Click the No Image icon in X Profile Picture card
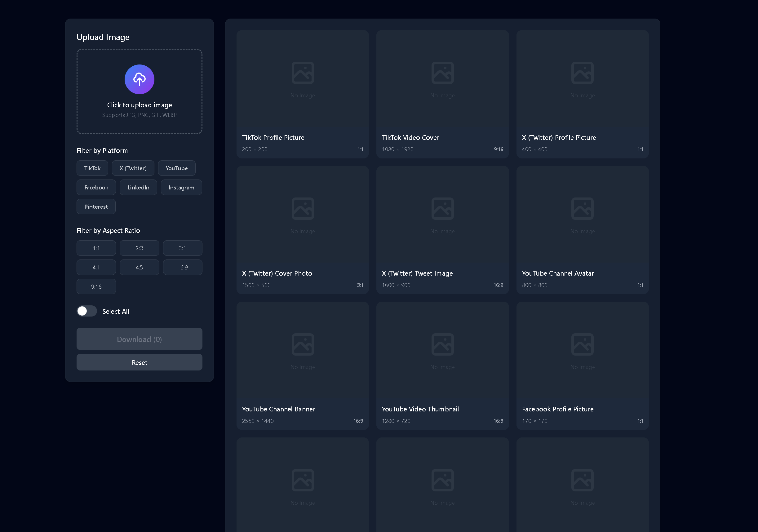 (x=582, y=73)
